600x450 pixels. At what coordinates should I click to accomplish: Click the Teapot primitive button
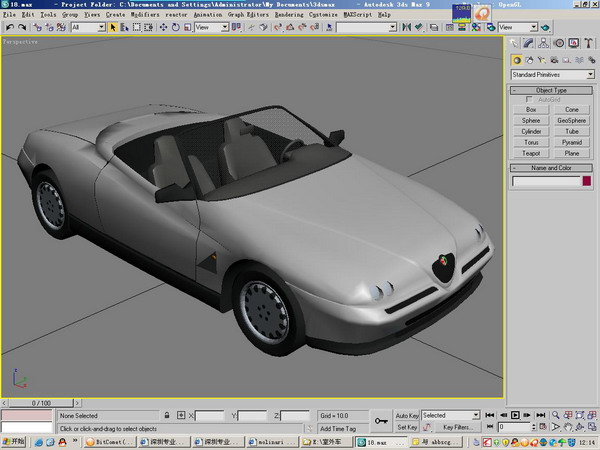(531, 153)
